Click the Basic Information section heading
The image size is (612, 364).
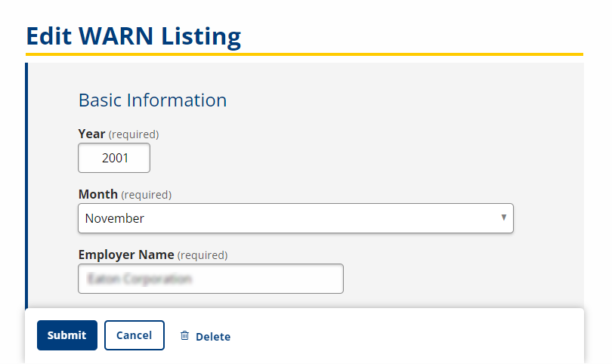click(x=153, y=100)
